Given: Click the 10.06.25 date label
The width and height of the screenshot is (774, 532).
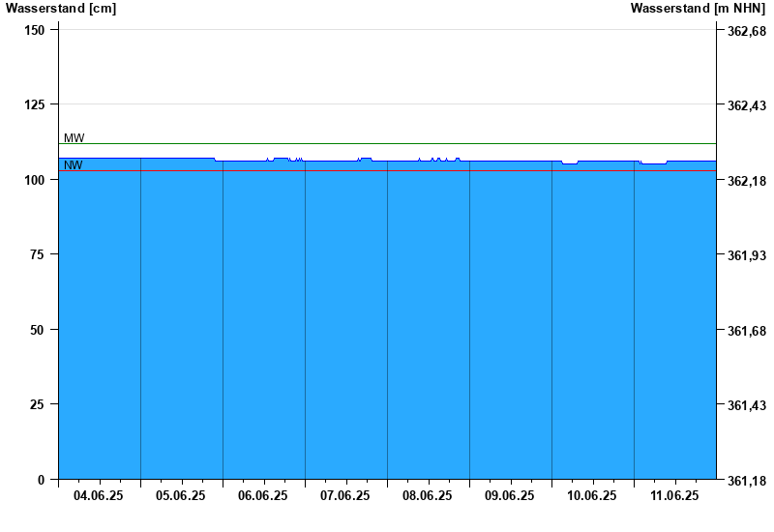Looking at the screenshot, I should tap(591, 495).
